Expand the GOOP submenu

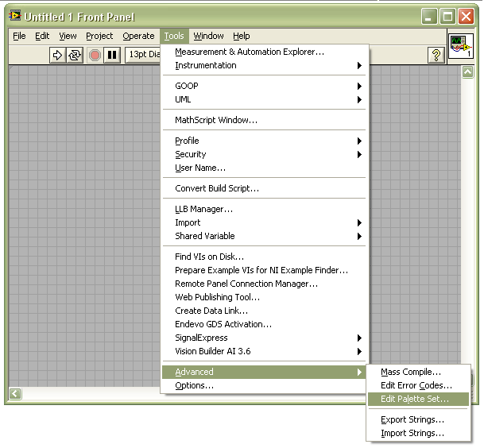pyautogui.click(x=264, y=86)
